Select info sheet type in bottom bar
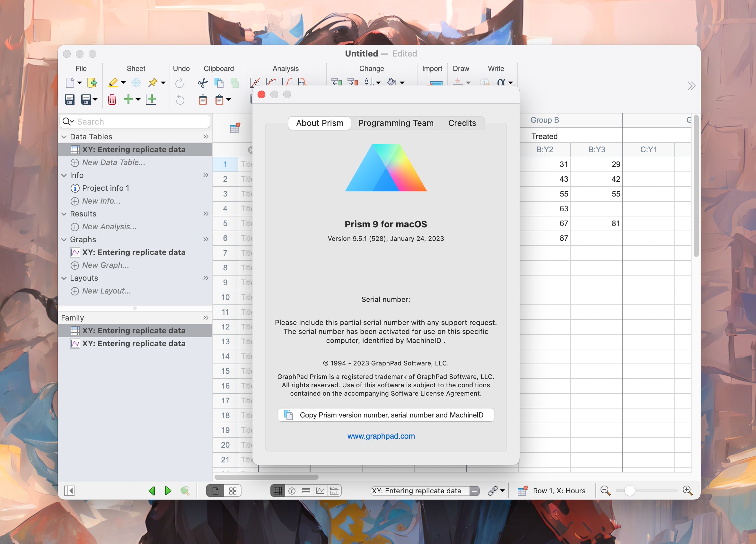This screenshot has width=756, height=544. (x=292, y=491)
